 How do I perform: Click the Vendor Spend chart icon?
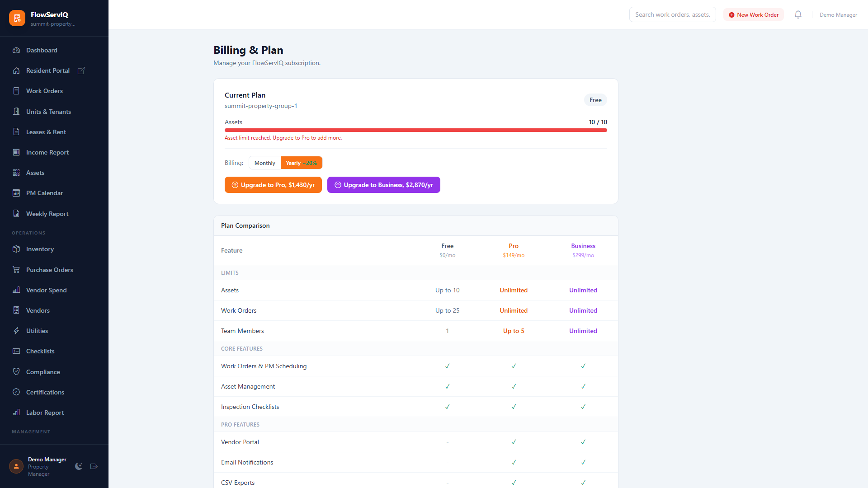pyautogui.click(x=16, y=290)
